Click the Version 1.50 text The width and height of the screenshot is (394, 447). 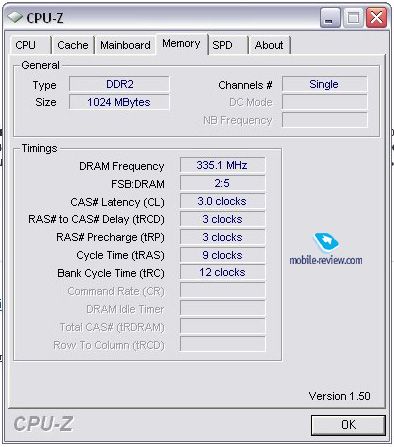340,396
